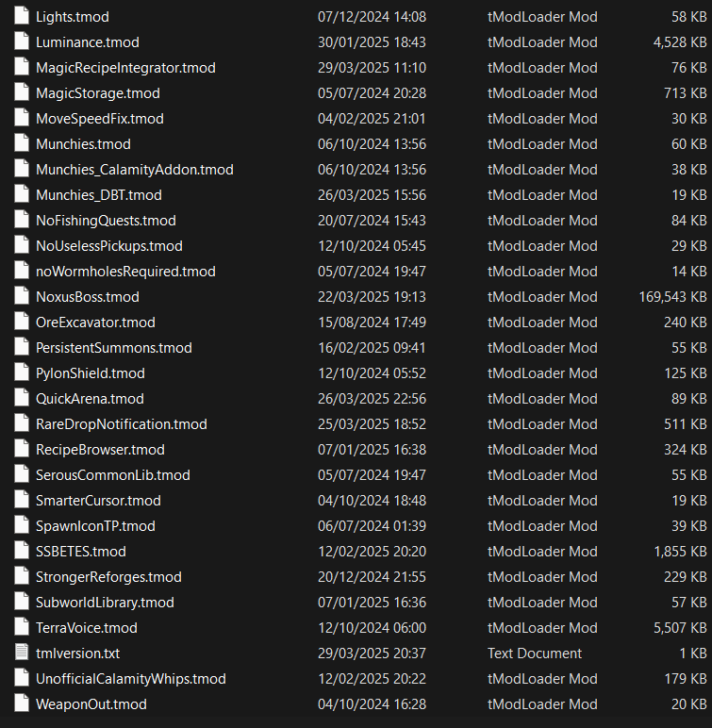The width and height of the screenshot is (712, 728).
Task: Click the date 29/03/2025 20:37 for tmlversion.txt
Action: click(x=372, y=654)
